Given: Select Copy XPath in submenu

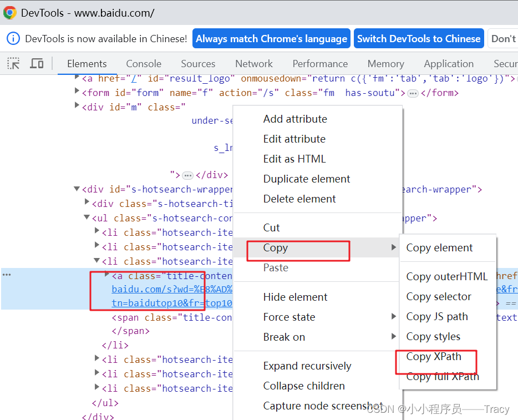Looking at the screenshot, I should (448, 357).
